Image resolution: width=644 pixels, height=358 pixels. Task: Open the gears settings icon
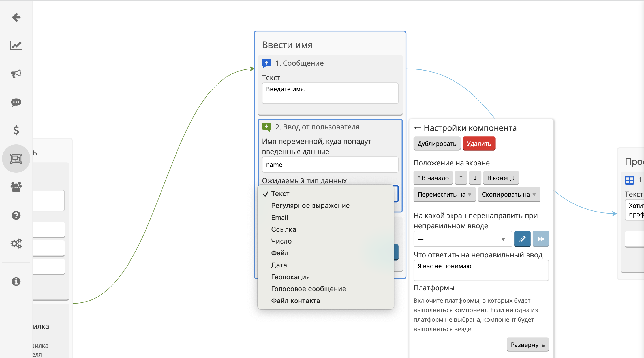pos(16,244)
